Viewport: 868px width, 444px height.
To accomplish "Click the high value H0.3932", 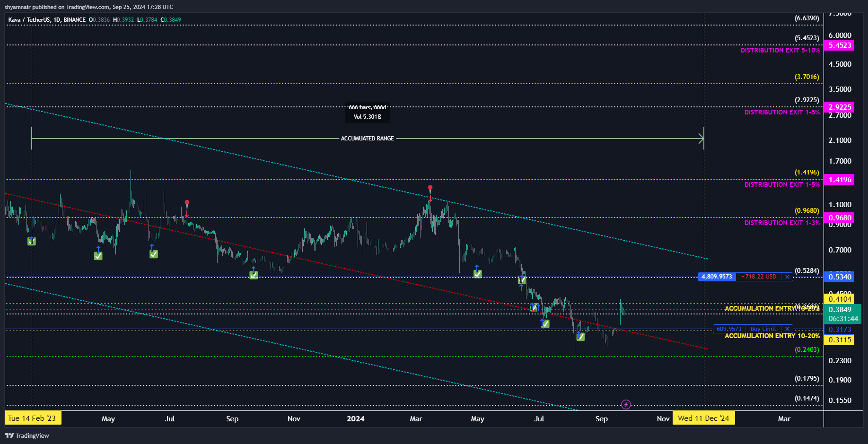I will point(123,20).
